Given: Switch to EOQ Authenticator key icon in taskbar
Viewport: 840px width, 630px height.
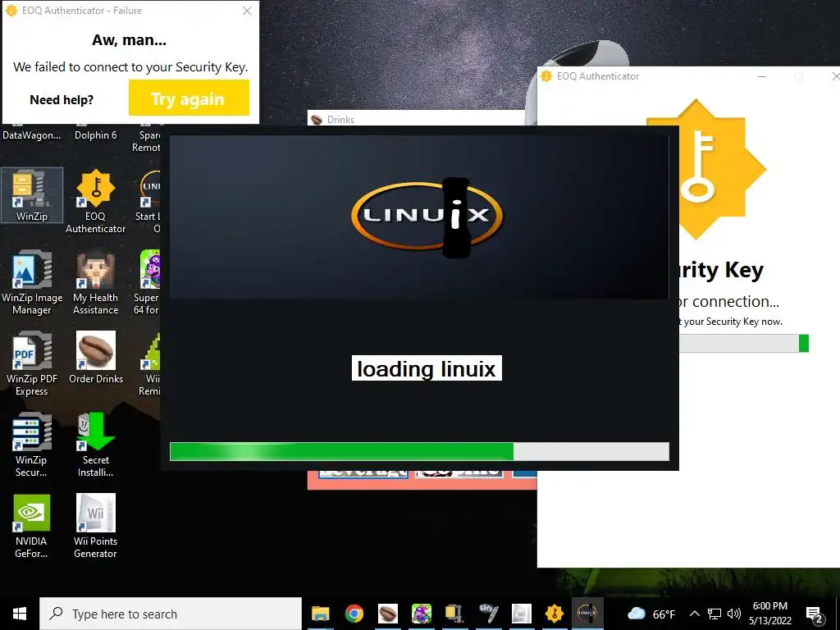Looking at the screenshot, I should pos(555,614).
